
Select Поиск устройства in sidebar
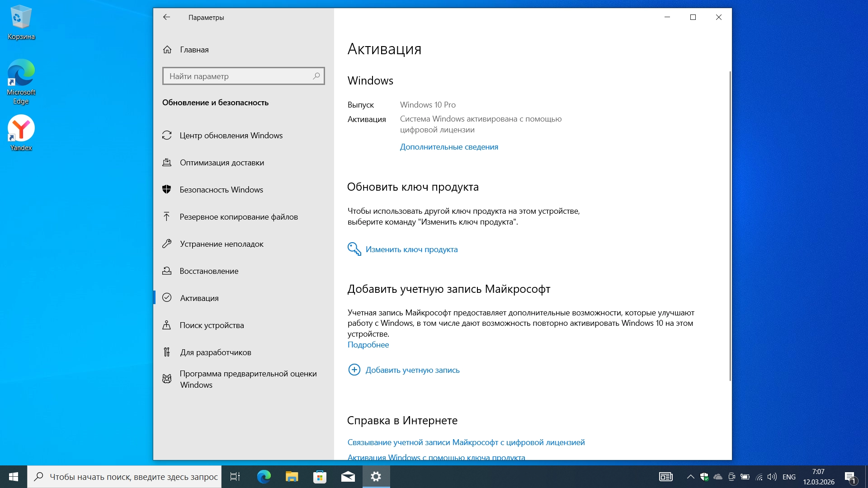[x=212, y=325]
